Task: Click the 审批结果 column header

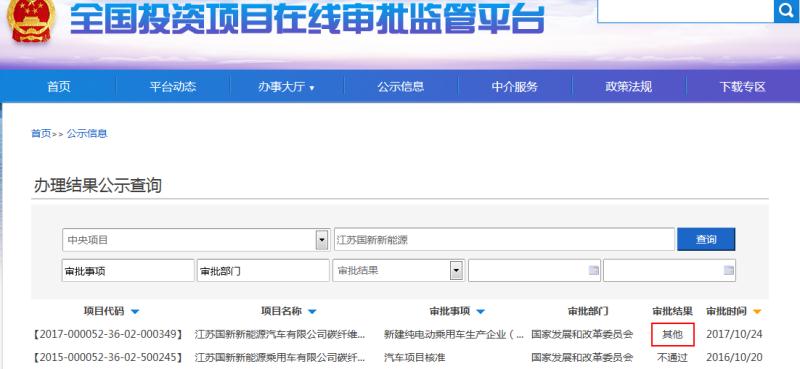Action: (672, 311)
